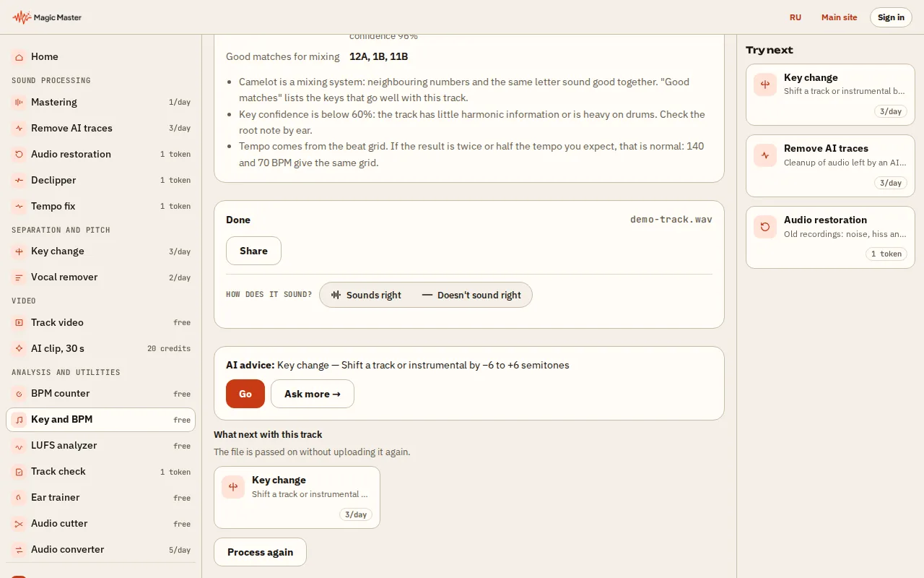Screen dimensions: 924x578
Task: Select the Audio restoration icon in sidebar
Action: 19,155
